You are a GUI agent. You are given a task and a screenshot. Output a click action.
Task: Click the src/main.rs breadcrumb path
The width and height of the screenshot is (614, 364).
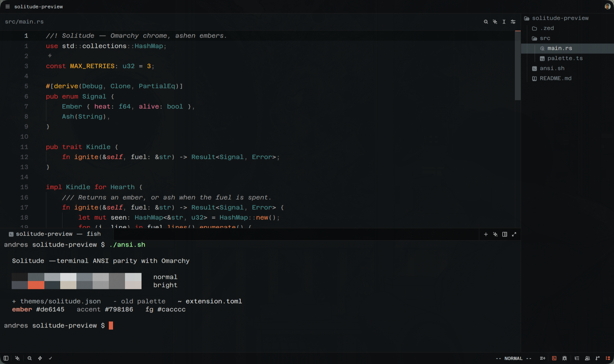(24, 22)
